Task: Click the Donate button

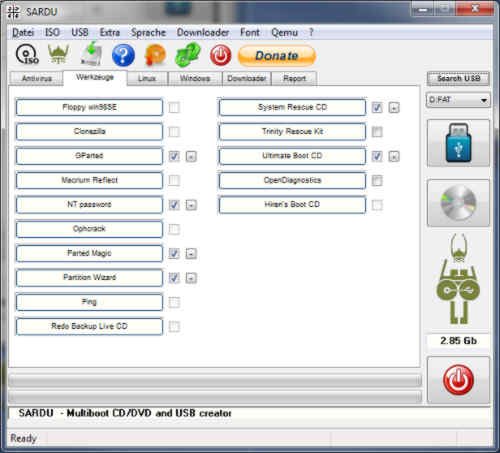Action: 277,56
